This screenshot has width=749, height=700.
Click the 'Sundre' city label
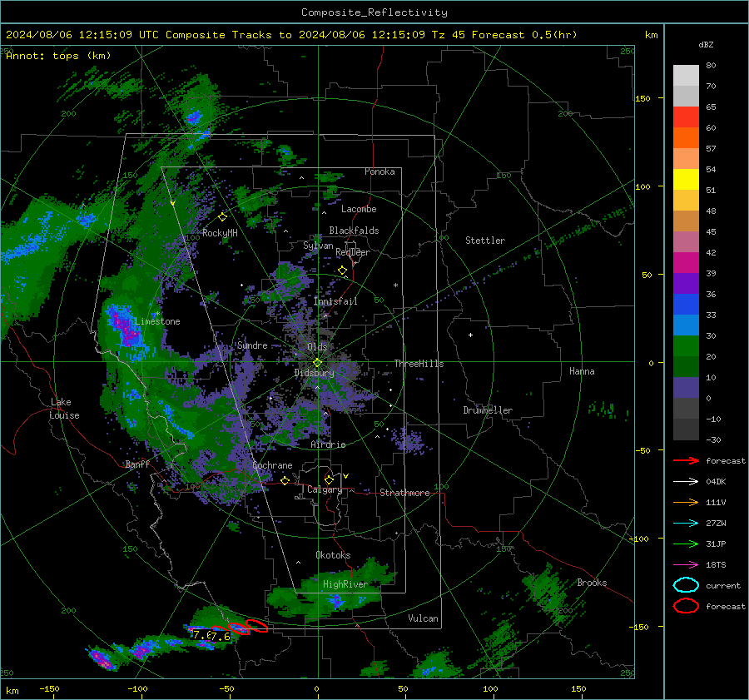[252, 345]
